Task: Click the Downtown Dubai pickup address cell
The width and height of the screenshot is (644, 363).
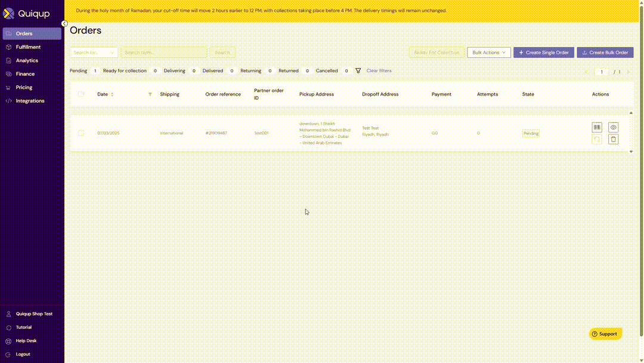Action: pyautogui.click(x=325, y=133)
